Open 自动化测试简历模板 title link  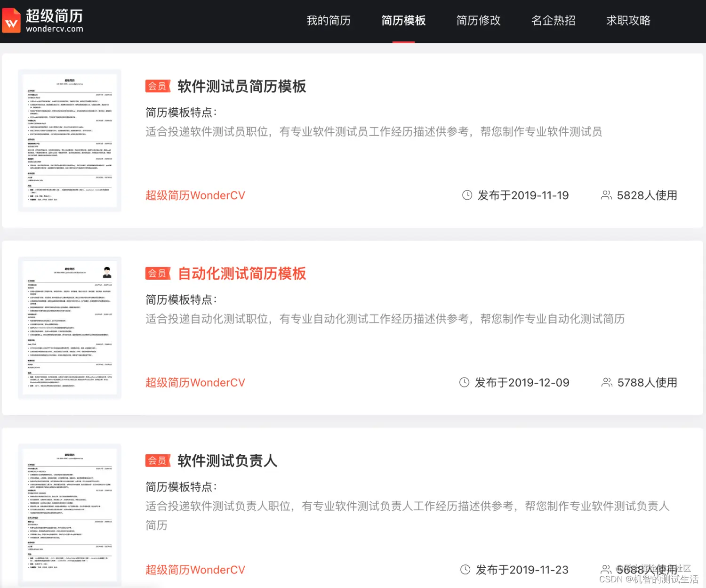pos(241,274)
